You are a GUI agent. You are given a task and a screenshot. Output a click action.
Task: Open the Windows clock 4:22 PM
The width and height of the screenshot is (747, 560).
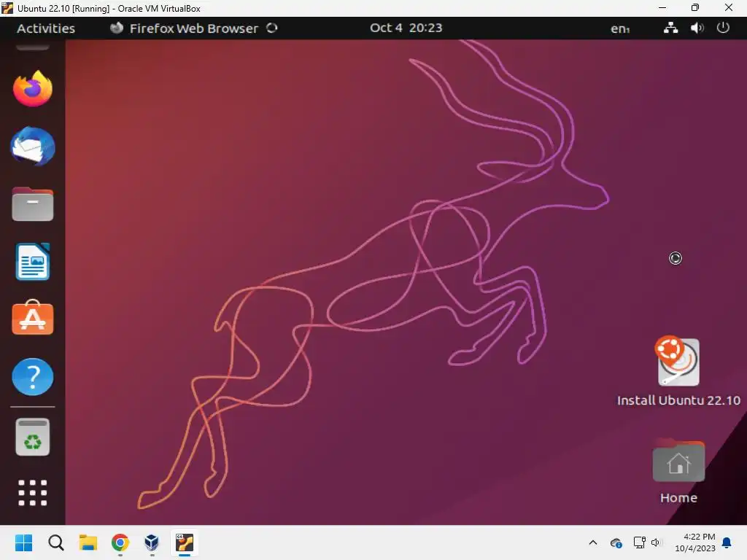[x=695, y=542]
